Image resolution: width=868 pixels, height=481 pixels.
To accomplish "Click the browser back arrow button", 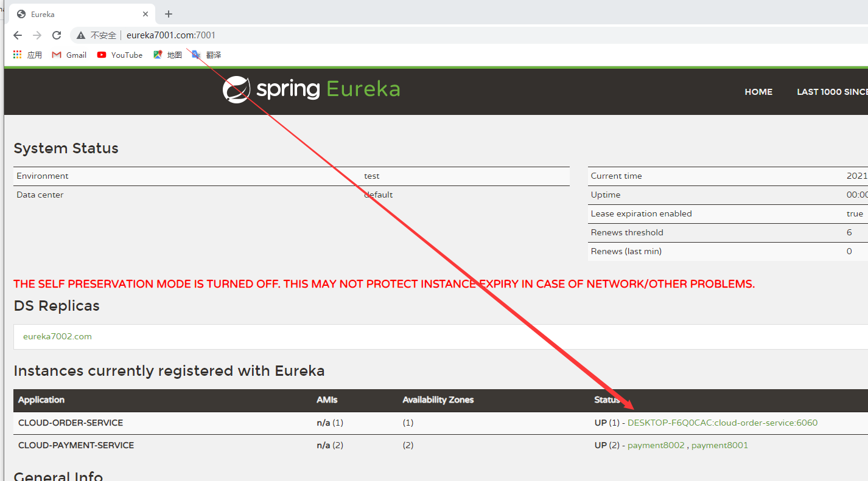I will (18, 35).
